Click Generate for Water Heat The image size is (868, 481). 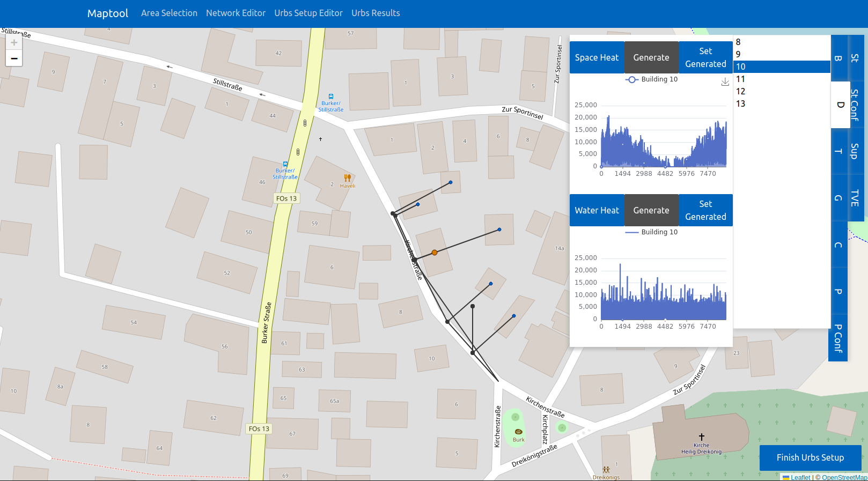651,210
